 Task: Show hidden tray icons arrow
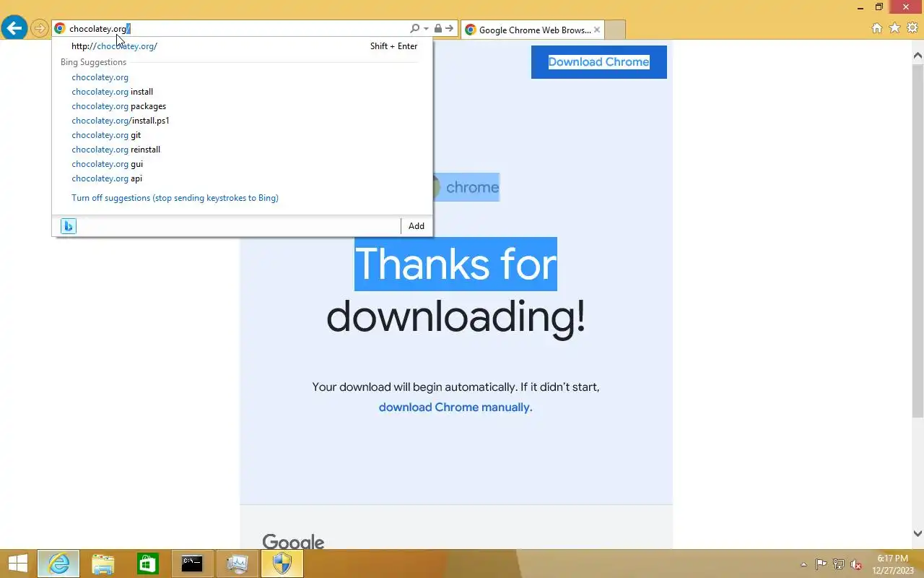point(803,564)
